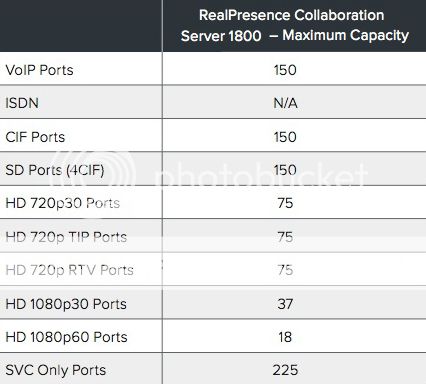The height and width of the screenshot is (384, 426).
Task: Click the 75 value for RTV Ports
Action: [x=285, y=270]
